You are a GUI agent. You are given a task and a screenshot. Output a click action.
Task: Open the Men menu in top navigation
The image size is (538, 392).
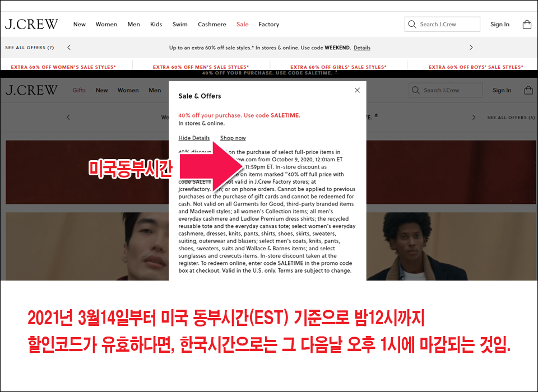(x=133, y=24)
